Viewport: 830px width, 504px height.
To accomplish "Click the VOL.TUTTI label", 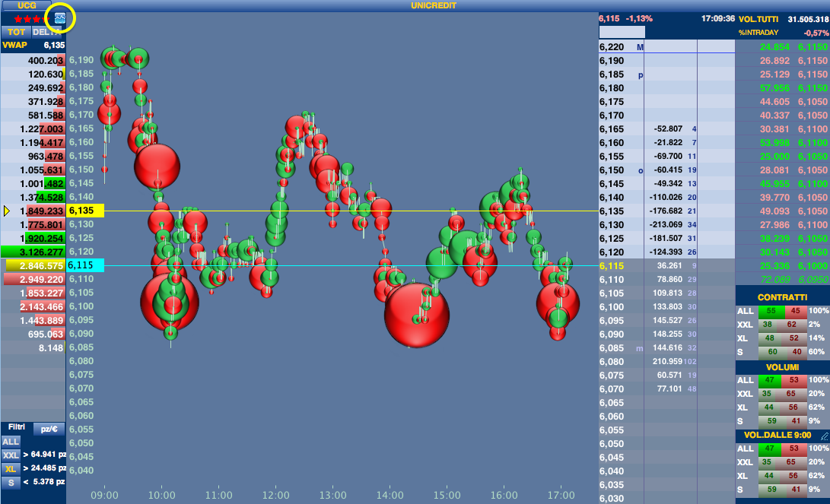I will pos(758,19).
